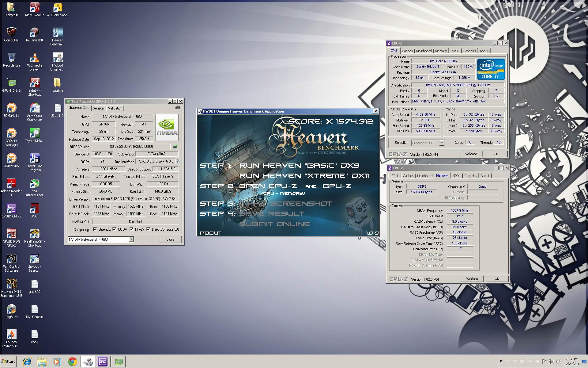Click GPU-Z screenshot camera icon
This screenshot has width=588, height=368.
tap(178, 108)
